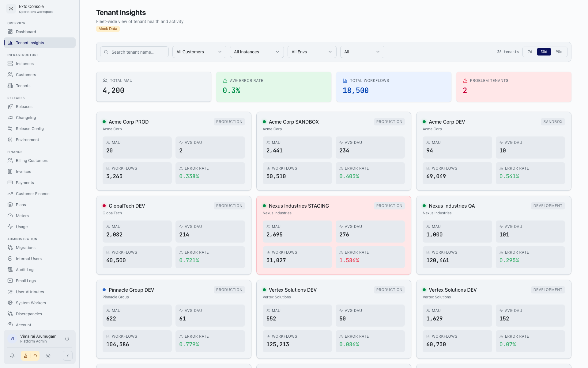Click the Environment variable icon
588x368 pixels.
(x=10, y=140)
